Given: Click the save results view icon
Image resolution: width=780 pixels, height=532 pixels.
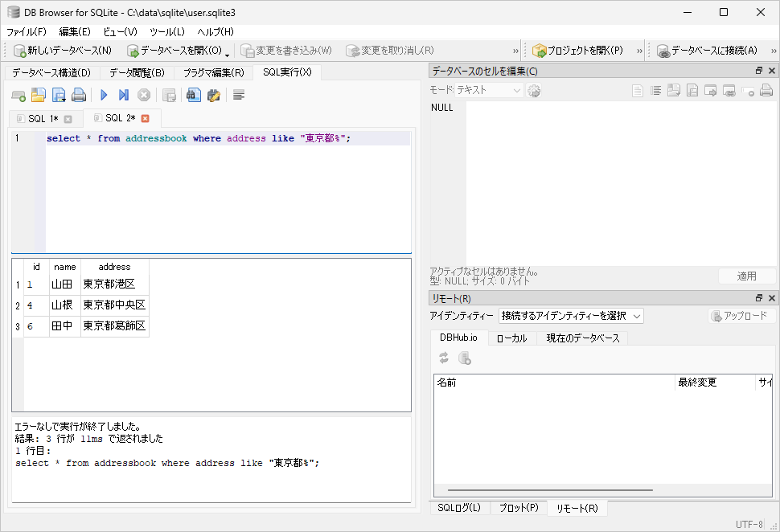Looking at the screenshot, I should 170,95.
